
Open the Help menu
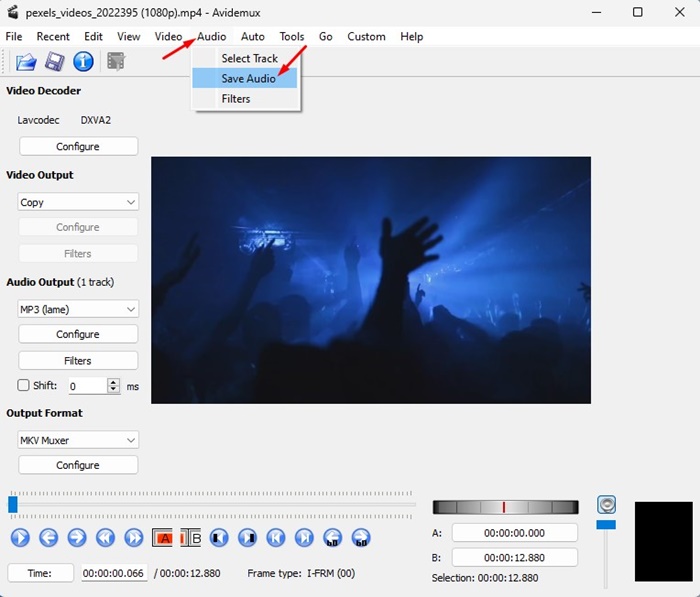pos(412,37)
